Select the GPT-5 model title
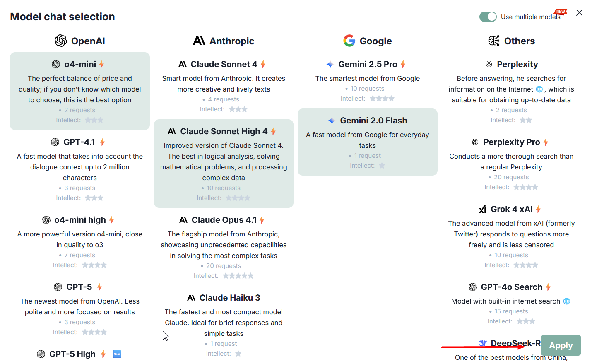 pos(79,287)
